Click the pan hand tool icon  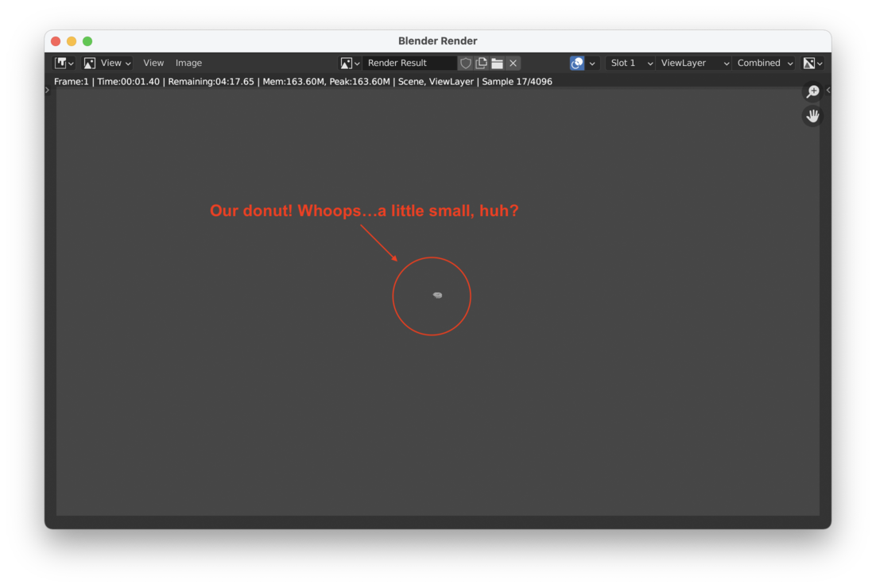[812, 116]
